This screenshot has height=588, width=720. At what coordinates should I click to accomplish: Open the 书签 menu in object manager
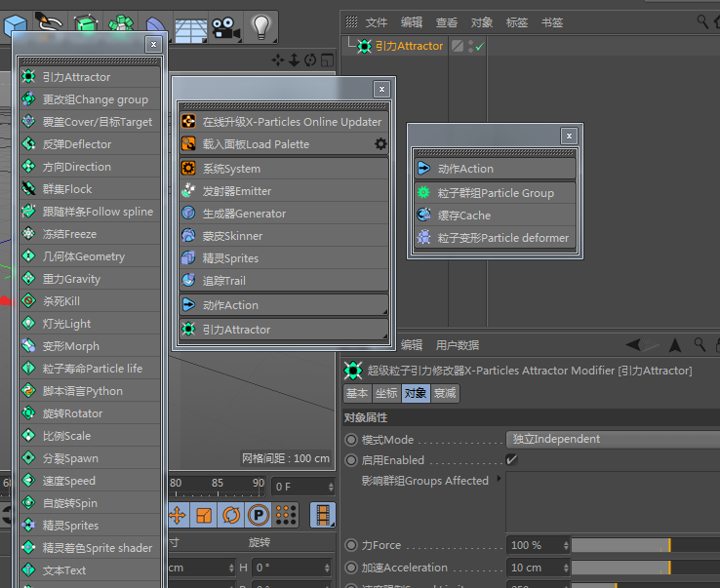coord(552,22)
